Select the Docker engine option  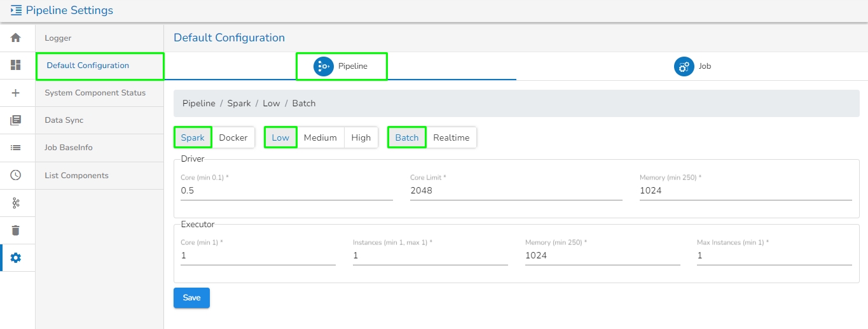[233, 137]
